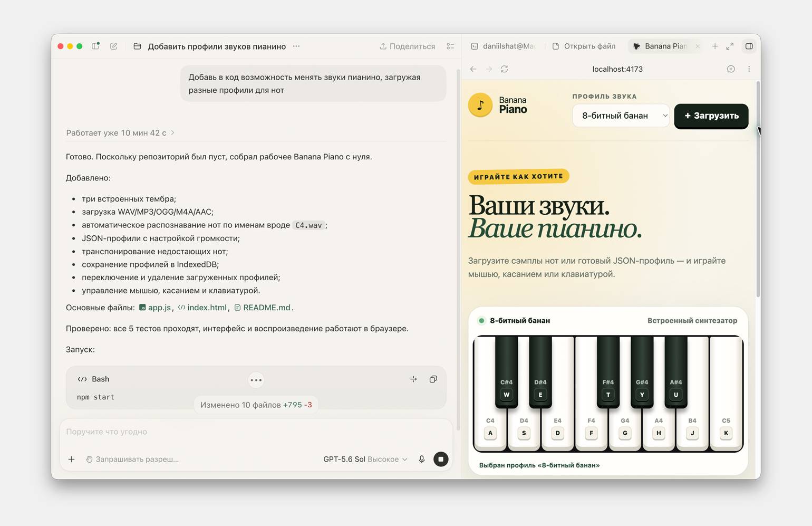Viewport: 812px width, 526px height.
Task: Toggle the left sidebar panel icon
Action: coord(95,46)
